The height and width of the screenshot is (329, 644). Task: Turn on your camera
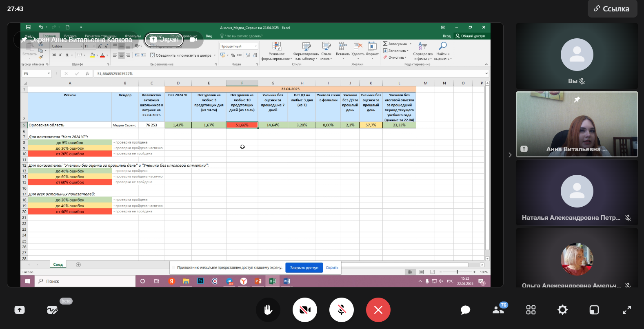(305, 310)
